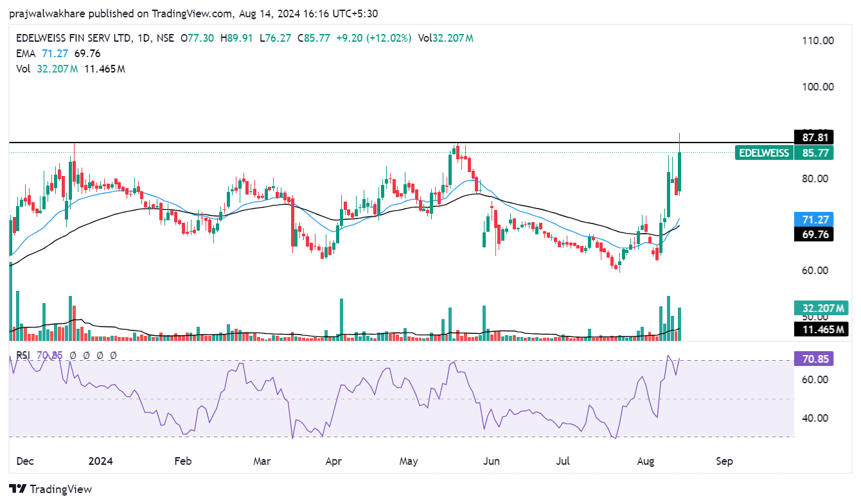This screenshot has width=861, height=504.
Task: Click Vol32.207M in the symbol header line
Action: coord(445,38)
